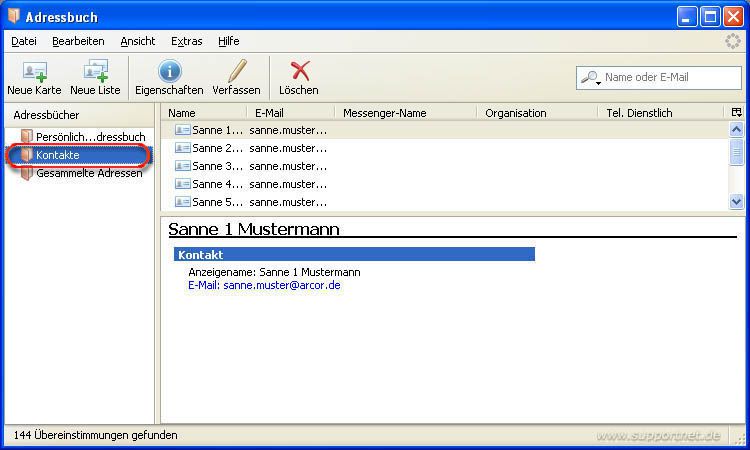
Task: Click the Sanne 5 contact card icon
Action: coord(183,202)
